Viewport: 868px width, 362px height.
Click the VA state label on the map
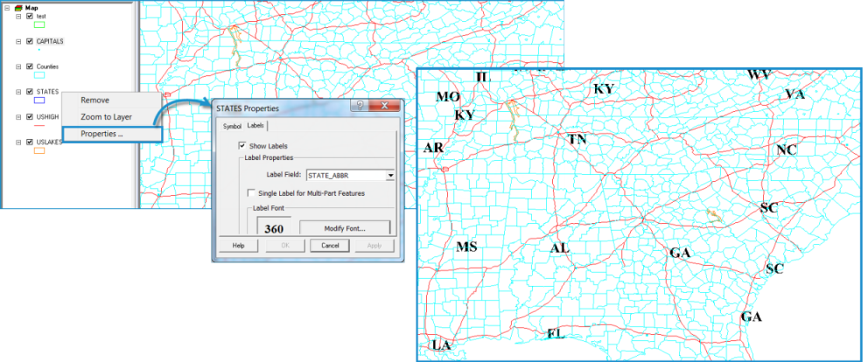pyautogui.click(x=794, y=94)
